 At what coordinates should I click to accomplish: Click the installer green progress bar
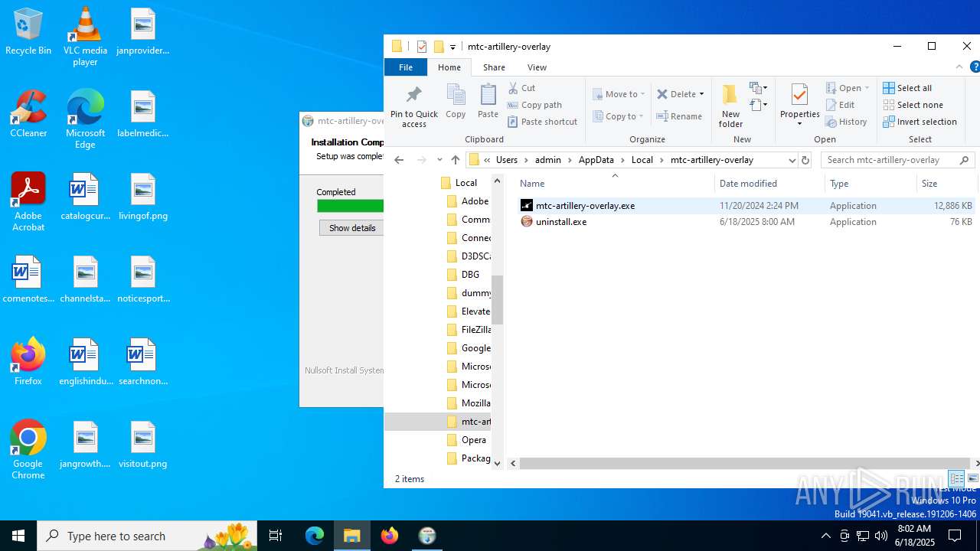point(351,206)
